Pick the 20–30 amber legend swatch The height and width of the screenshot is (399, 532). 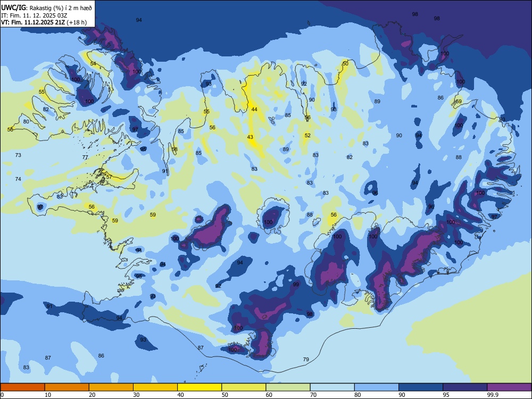click(111, 387)
